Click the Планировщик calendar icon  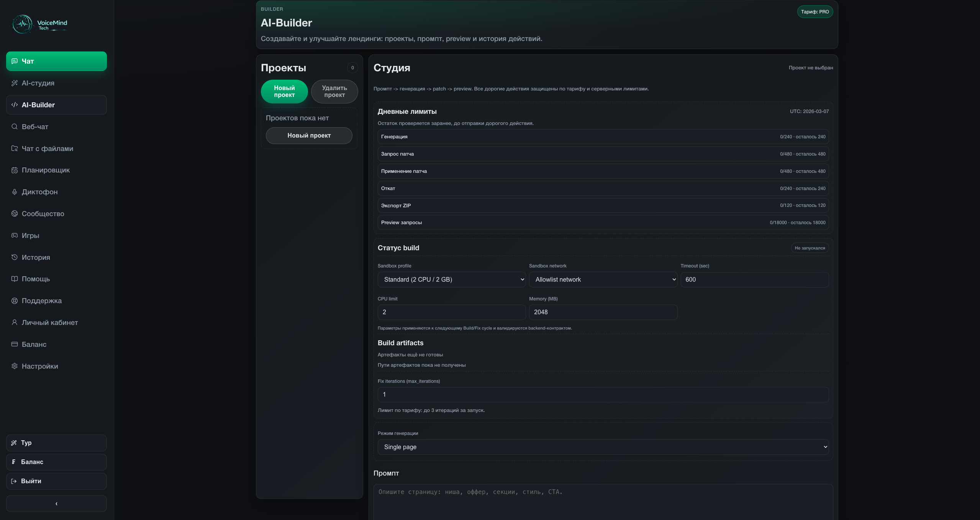15,170
